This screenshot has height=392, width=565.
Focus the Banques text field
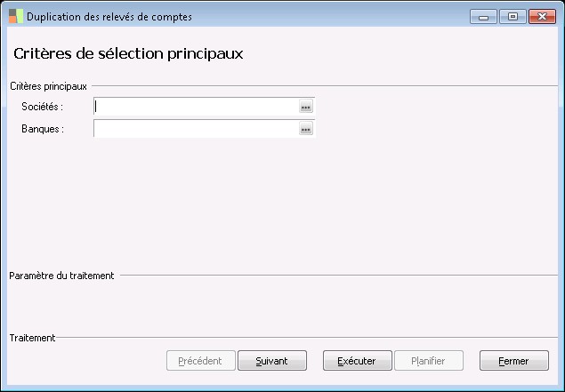[x=196, y=129]
